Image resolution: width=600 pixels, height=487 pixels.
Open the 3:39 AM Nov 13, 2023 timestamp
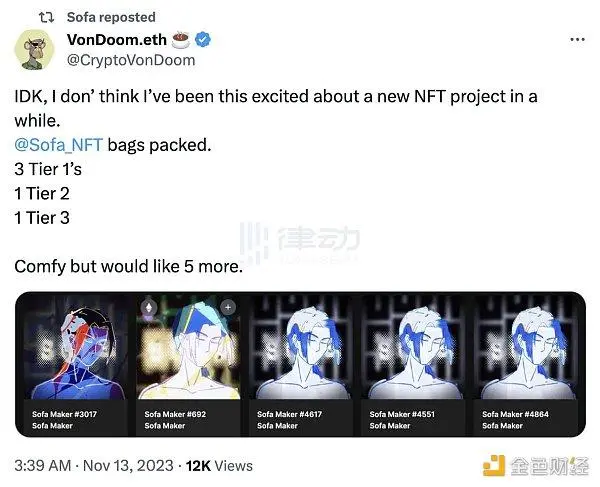point(94,466)
